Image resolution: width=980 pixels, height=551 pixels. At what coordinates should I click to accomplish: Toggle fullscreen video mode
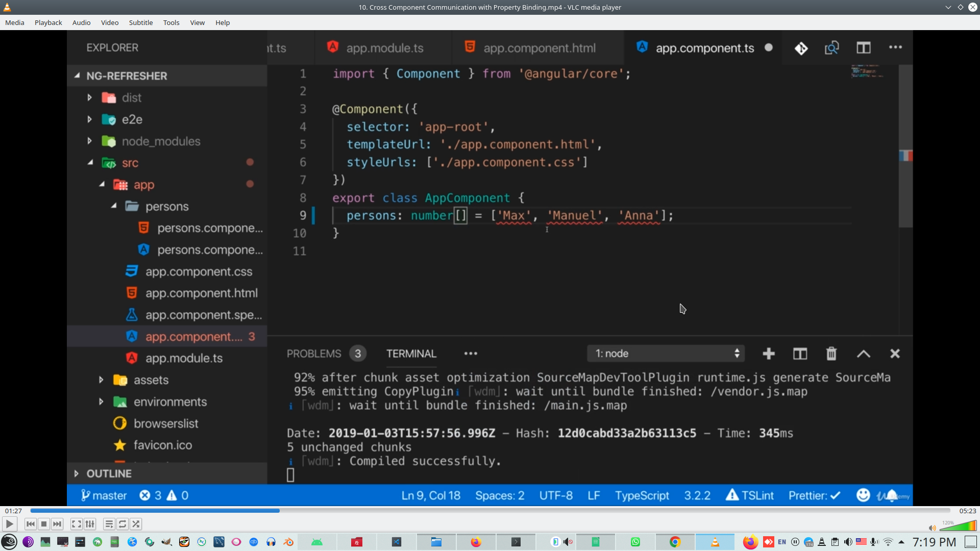click(x=76, y=524)
